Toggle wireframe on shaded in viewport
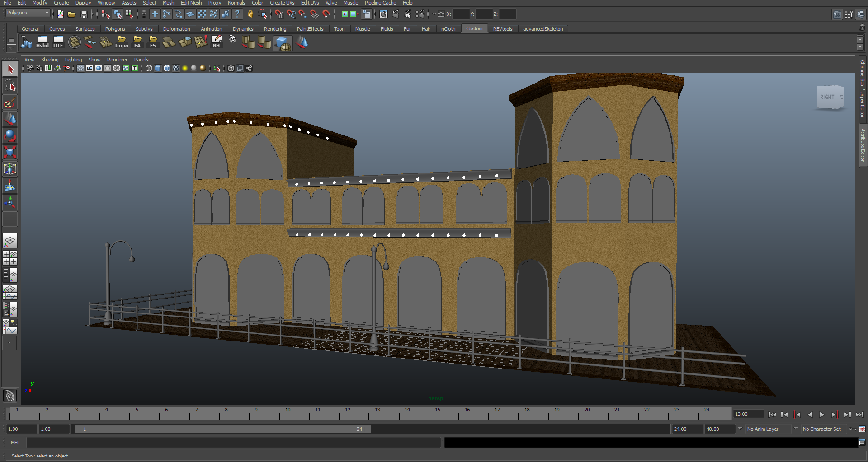868x462 pixels. [167, 69]
